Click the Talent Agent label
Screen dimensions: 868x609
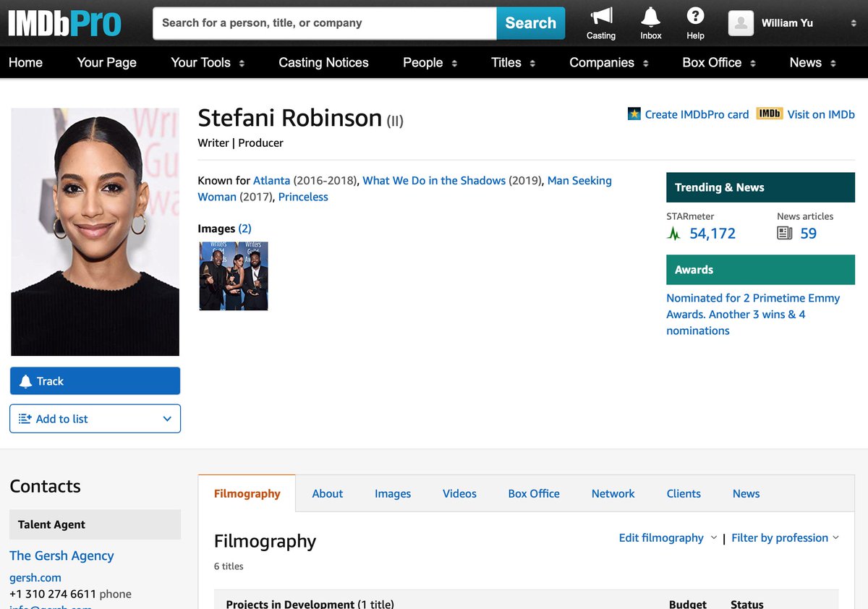(x=95, y=524)
